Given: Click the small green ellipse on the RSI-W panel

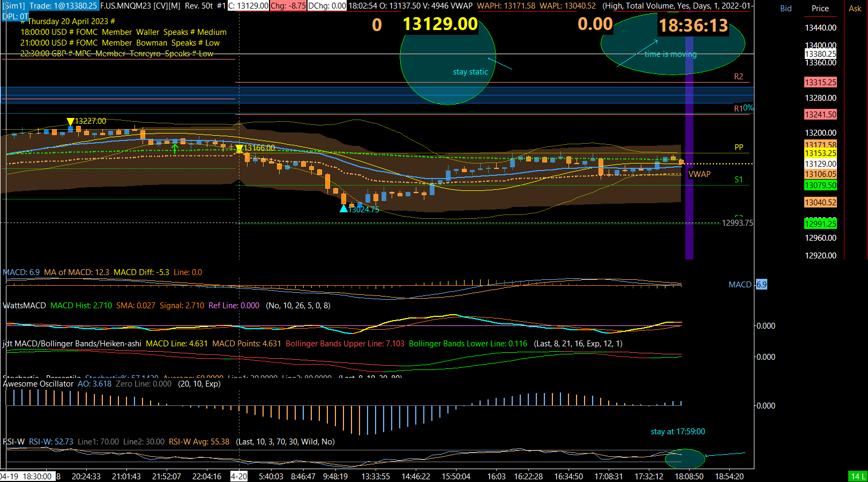Looking at the screenshot, I should coord(684,459).
